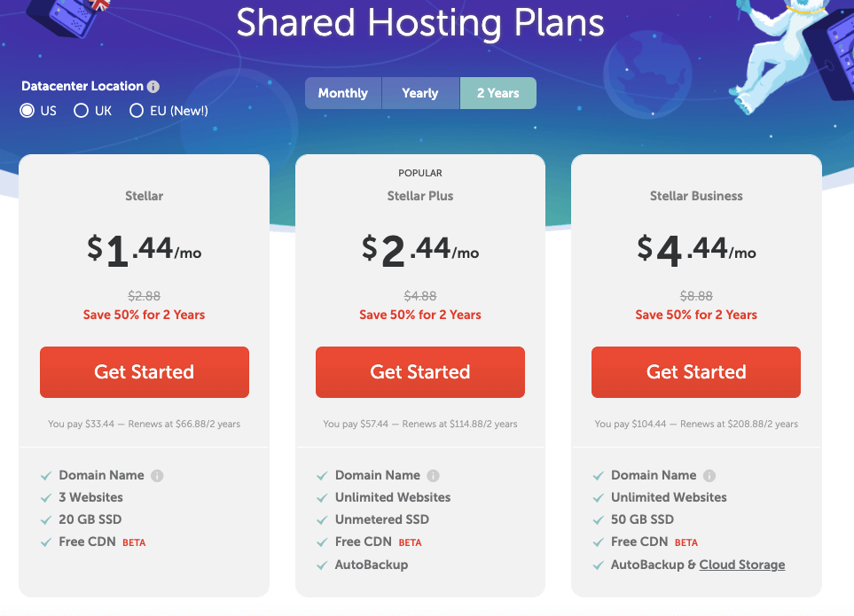This screenshot has height=616, width=854.
Task: Click the checkmark beside Stellar Business Free CDN
Action: pyautogui.click(x=599, y=542)
